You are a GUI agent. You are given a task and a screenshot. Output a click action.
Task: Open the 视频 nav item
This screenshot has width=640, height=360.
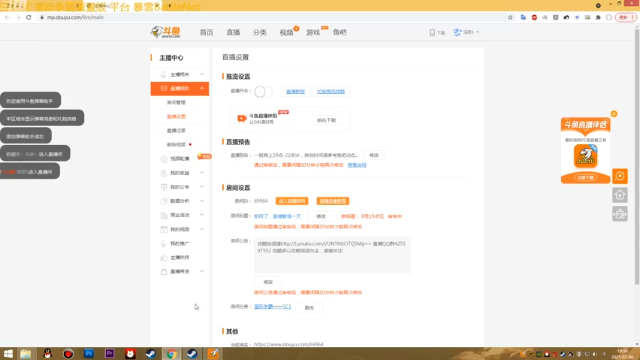pyautogui.click(x=286, y=32)
